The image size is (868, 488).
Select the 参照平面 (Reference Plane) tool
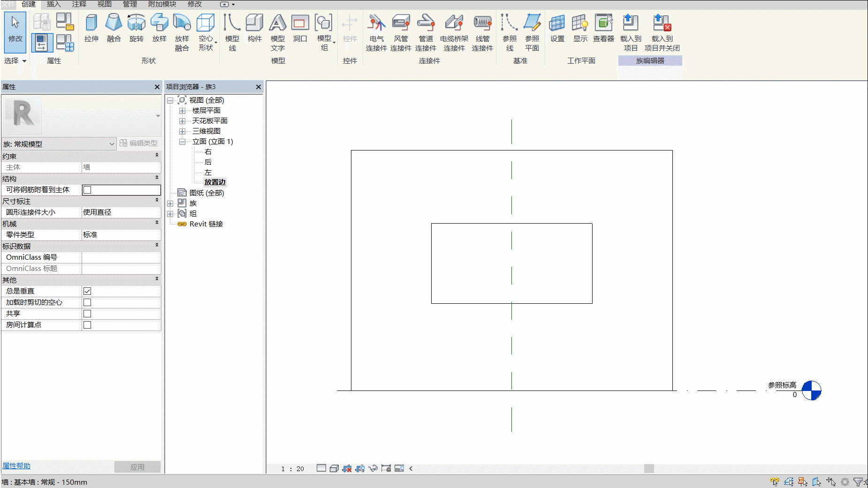532,32
